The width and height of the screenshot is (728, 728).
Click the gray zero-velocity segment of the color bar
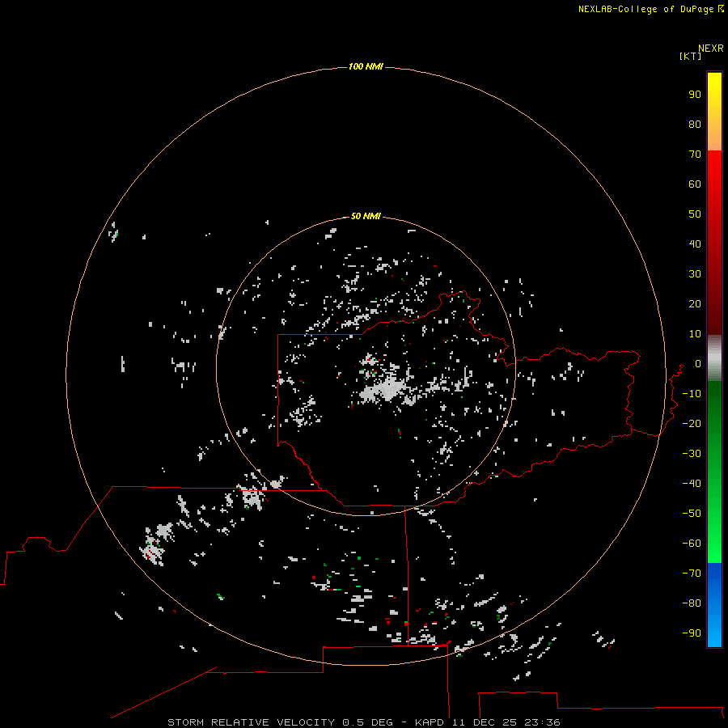point(714,358)
